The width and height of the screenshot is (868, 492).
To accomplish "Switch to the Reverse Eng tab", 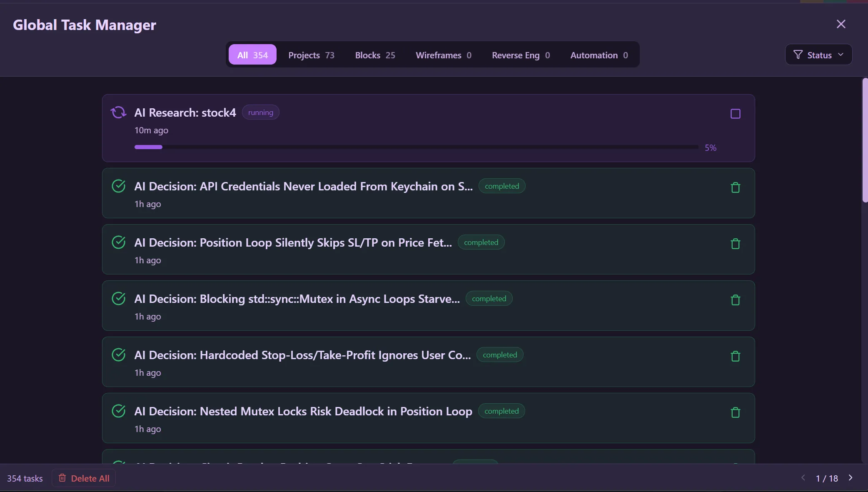I will click(x=521, y=55).
